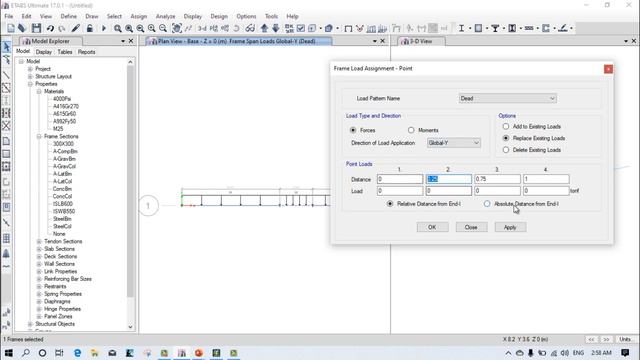Click the taskbar Search magnifier icon

click(26, 353)
